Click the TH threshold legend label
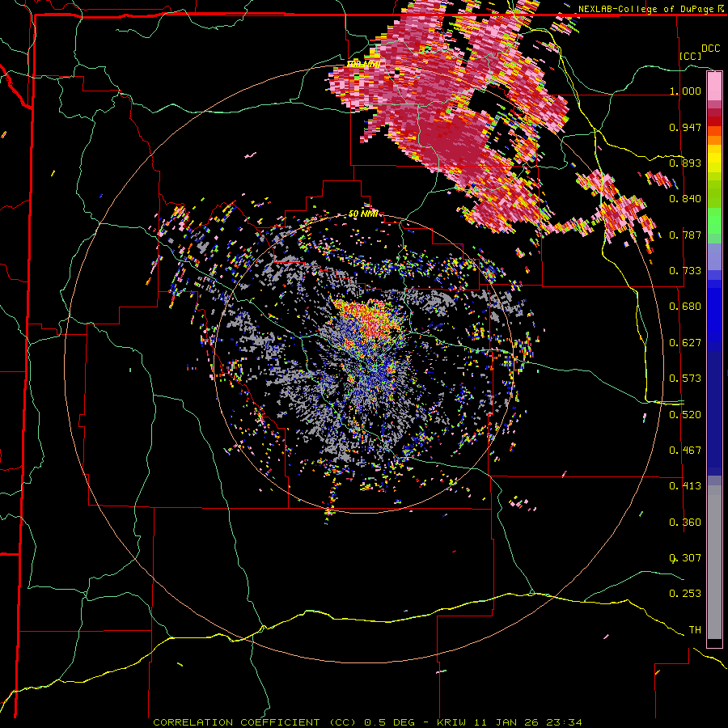728x728 pixels. click(695, 630)
